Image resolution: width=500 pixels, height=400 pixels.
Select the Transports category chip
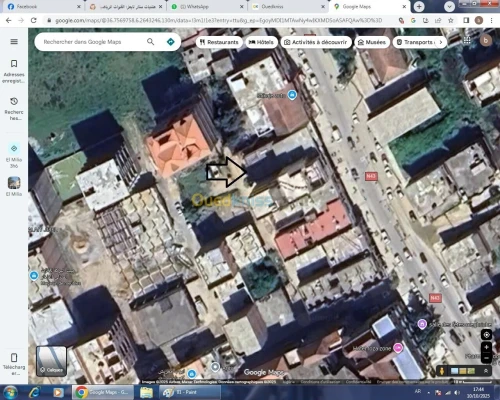click(414, 42)
